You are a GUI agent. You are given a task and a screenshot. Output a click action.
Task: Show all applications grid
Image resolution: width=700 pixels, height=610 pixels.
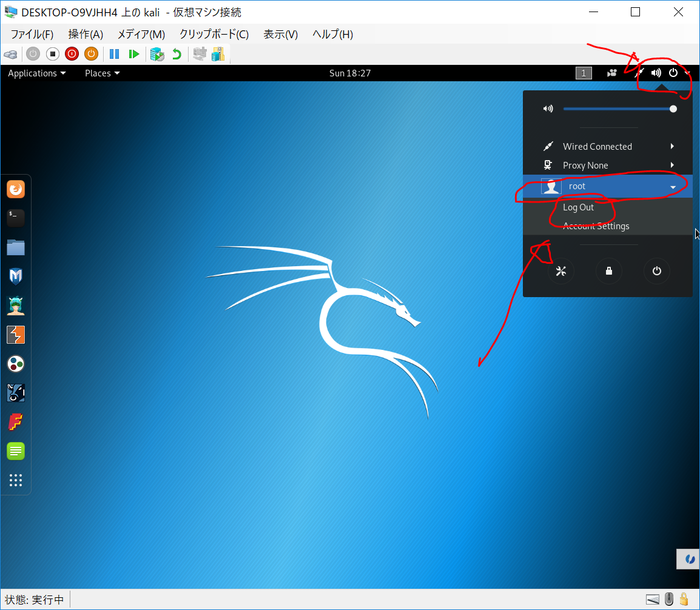(x=16, y=480)
